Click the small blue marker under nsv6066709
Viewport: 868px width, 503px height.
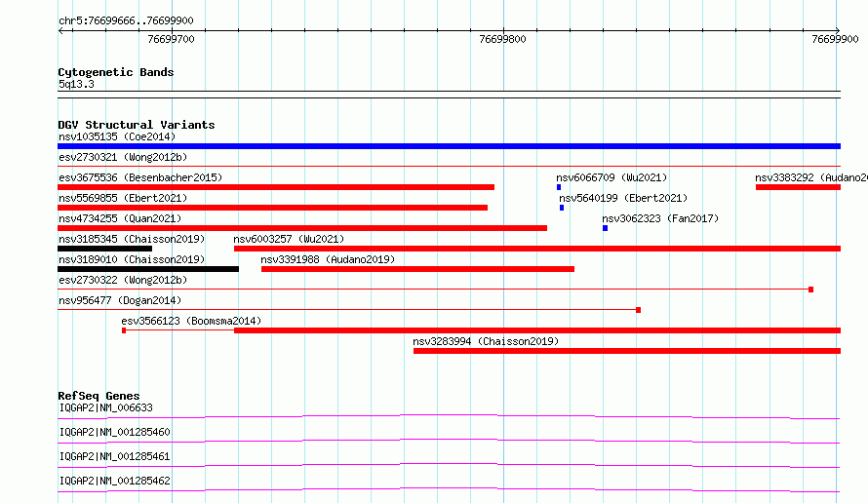click(x=559, y=187)
